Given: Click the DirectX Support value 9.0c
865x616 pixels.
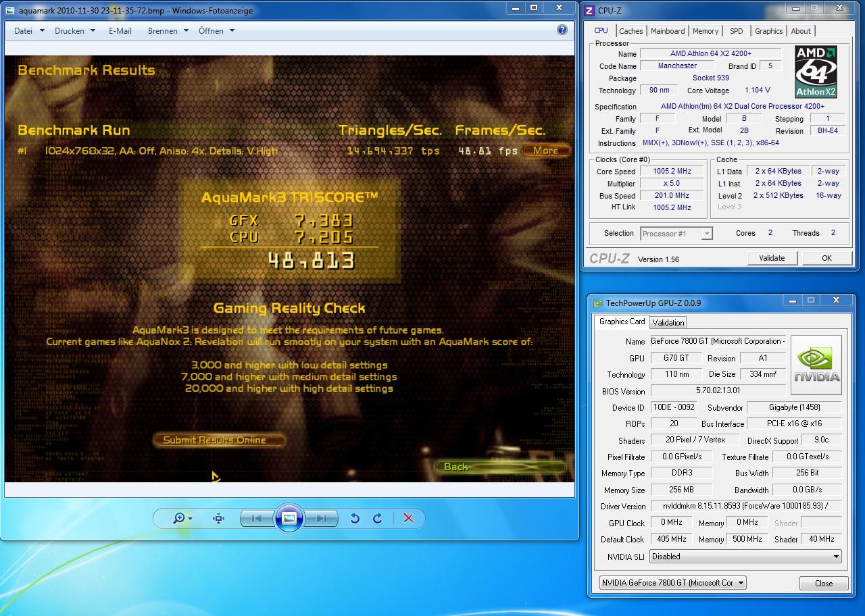Looking at the screenshot, I should pyautogui.click(x=821, y=440).
